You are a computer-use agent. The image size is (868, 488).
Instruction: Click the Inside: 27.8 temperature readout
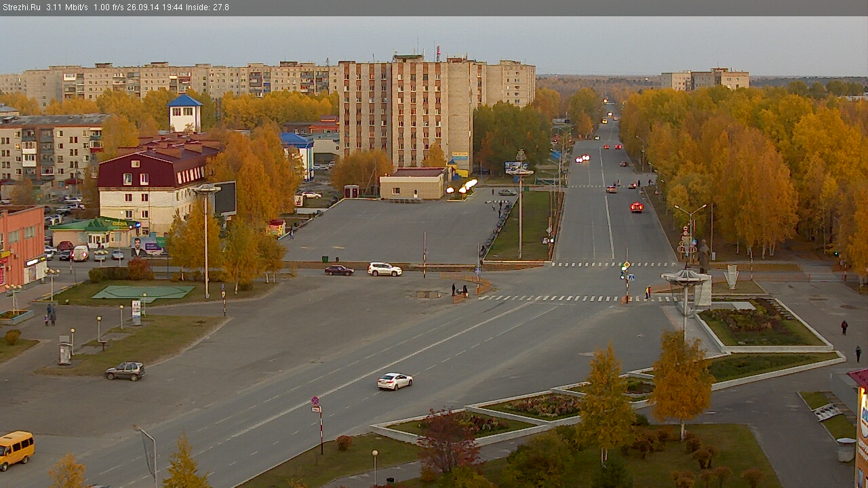point(207,7)
